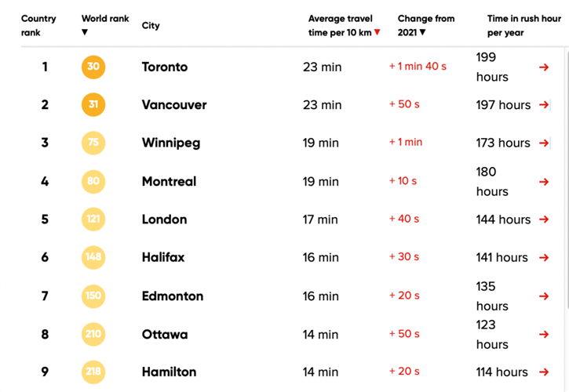Click the red arrow in Hamilton's row

544,372
